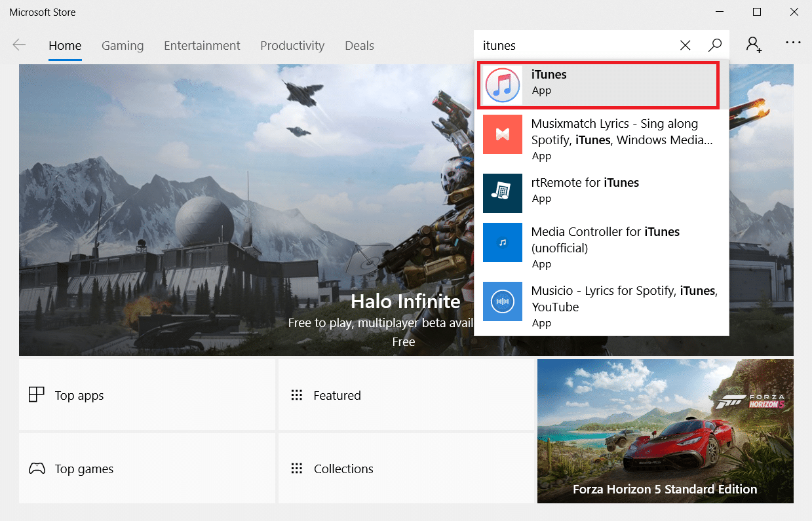The height and width of the screenshot is (521, 812).
Task: Switch to the Entertainment tab
Action: (202, 46)
